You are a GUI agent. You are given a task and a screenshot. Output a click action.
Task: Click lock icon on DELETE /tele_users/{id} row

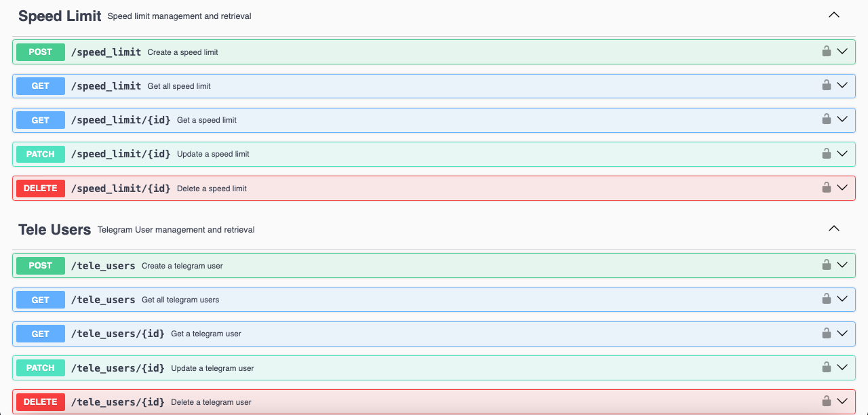[826, 401]
